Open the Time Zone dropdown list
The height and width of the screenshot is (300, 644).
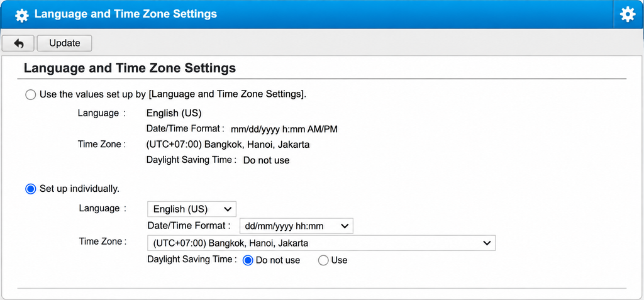(x=321, y=243)
